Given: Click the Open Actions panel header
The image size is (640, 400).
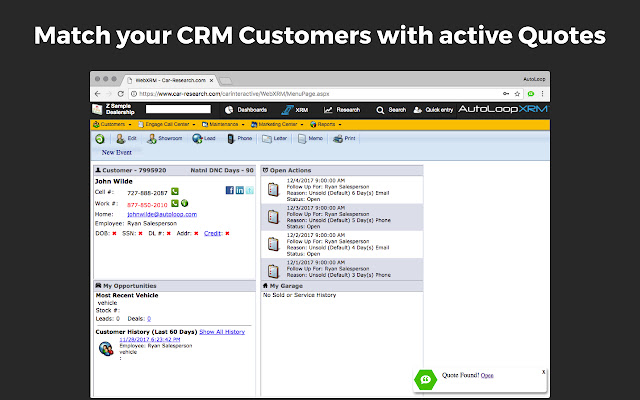Looking at the screenshot, I should click(x=342, y=170).
